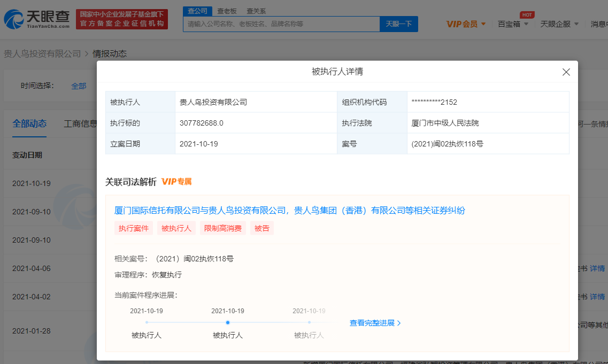Click organization code ending 2152
Viewport: 608px width, 364px height.
pyautogui.click(x=434, y=102)
